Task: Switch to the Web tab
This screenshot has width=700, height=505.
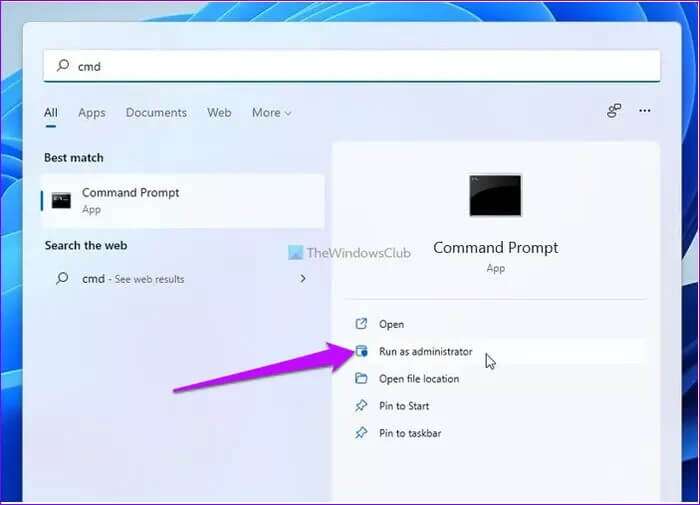Action: point(219,113)
